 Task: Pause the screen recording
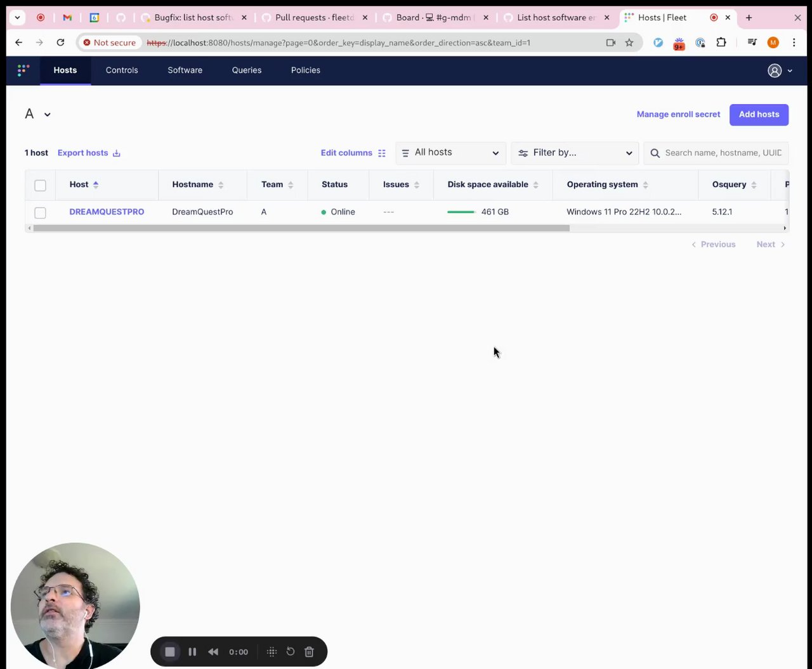tap(192, 652)
